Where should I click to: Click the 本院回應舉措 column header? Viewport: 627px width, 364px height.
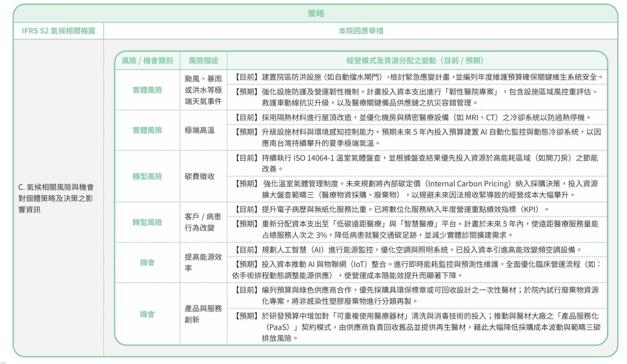(361, 31)
